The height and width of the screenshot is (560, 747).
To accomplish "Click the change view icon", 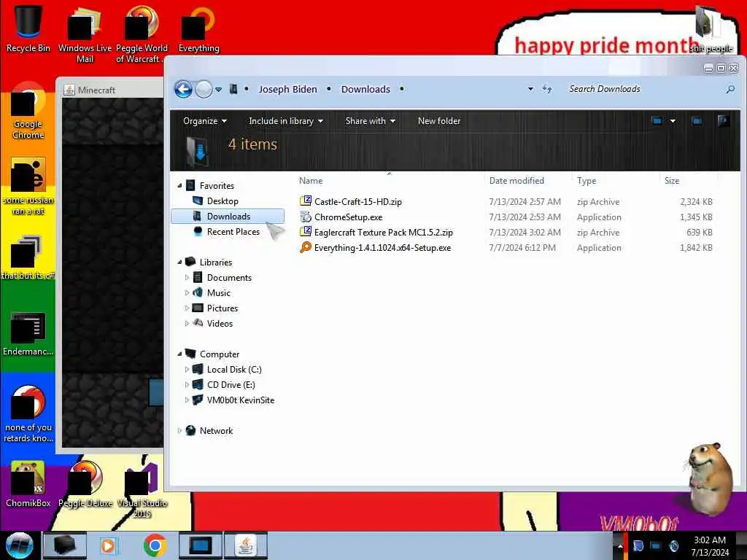I will pyautogui.click(x=657, y=121).
